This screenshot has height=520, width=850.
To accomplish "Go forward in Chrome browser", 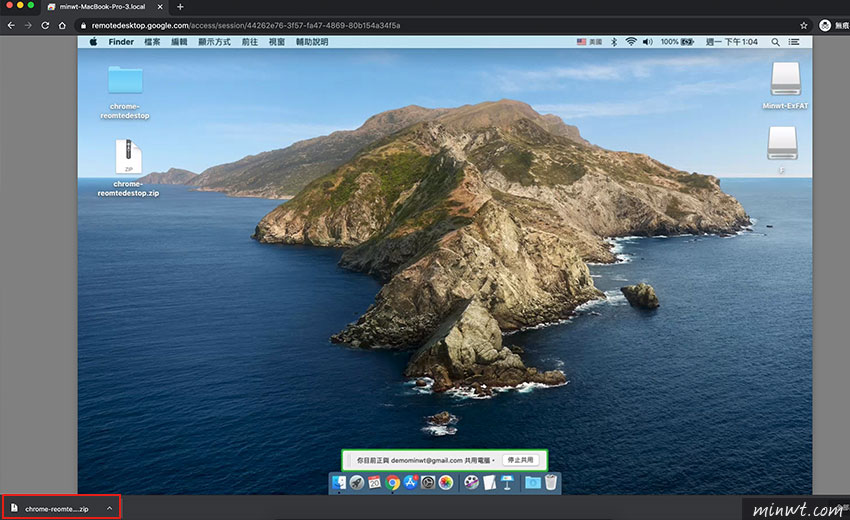I will pyautogui.click(x=28, y=25).
